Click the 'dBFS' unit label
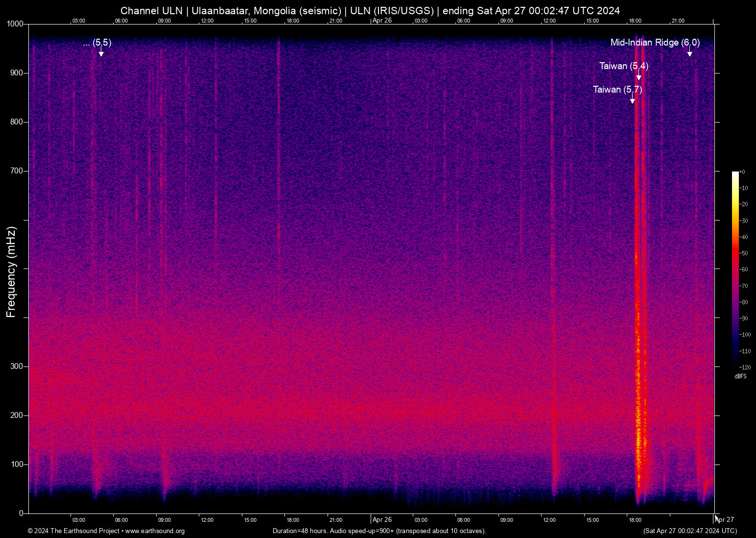Viewport: 756px width, 538px height. pyautogui.click(x=741, y=376)
